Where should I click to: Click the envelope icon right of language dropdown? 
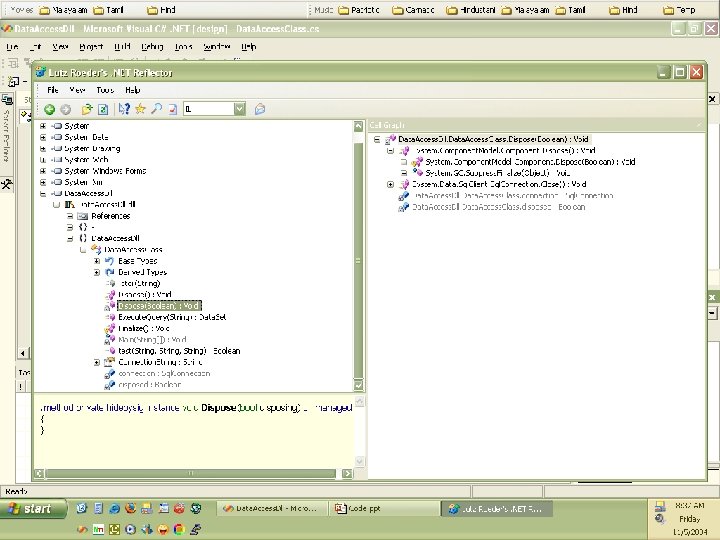260,108
